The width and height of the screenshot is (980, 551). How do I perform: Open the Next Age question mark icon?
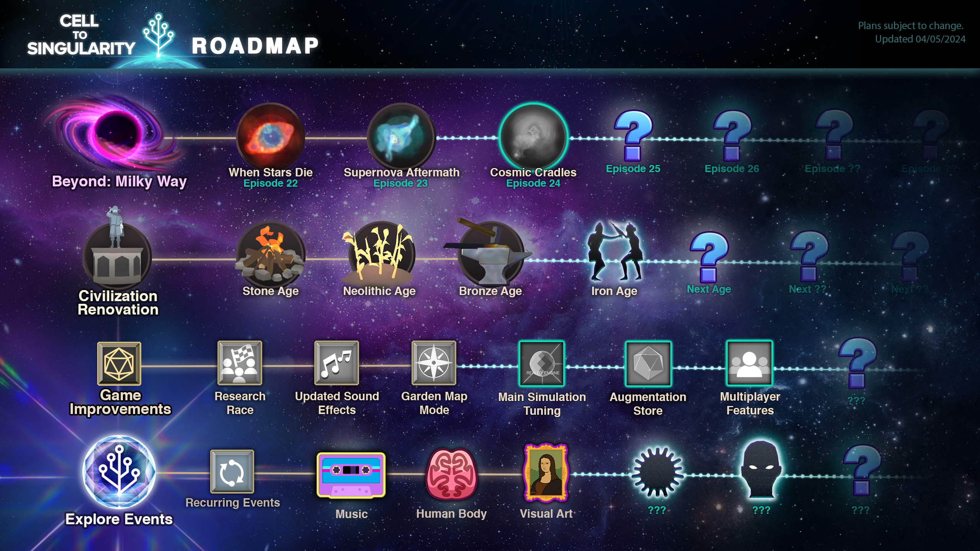(709, 257)
